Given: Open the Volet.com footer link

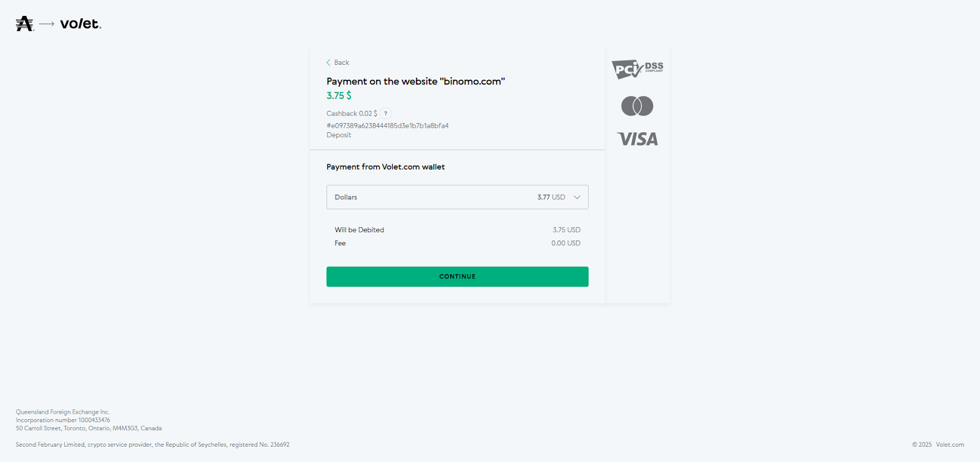Looking at the screenshot, I should pos(949,444).
